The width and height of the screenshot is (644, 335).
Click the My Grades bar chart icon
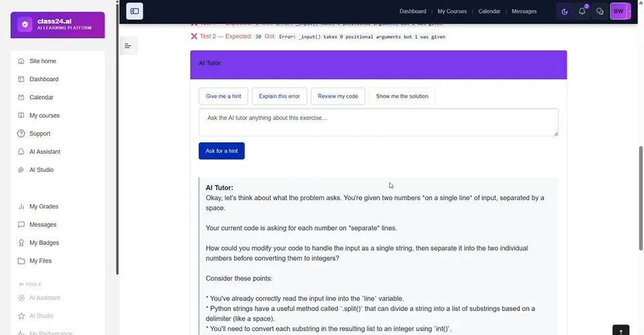click(21, 207)
